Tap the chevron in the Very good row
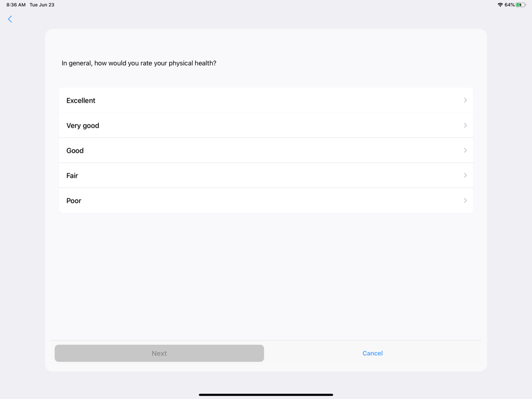Viewport: 532px width, 399px height. point(465,126)
